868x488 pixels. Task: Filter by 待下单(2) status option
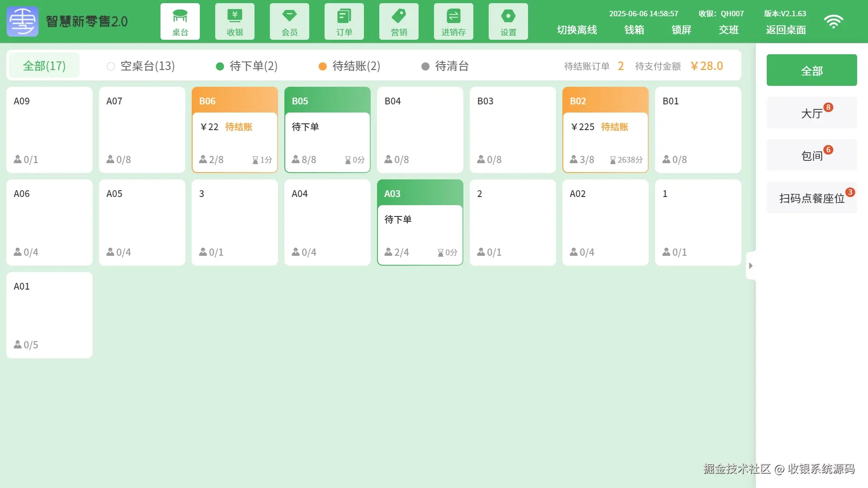[247, 66]
